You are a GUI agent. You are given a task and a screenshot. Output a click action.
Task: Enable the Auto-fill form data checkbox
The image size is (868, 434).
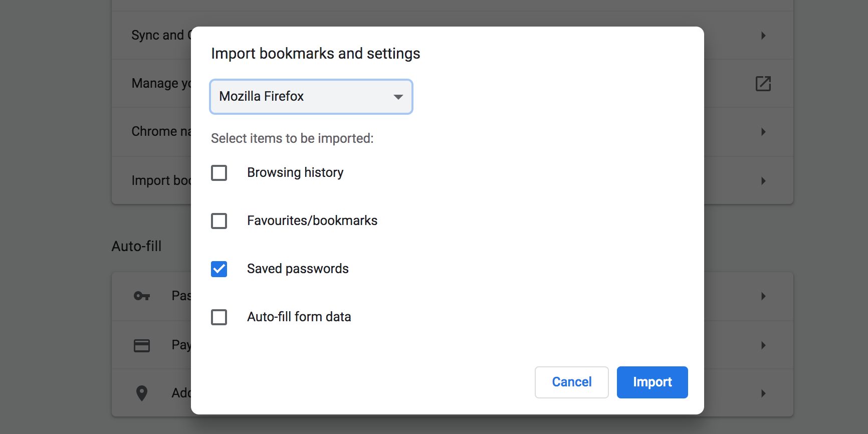pos(219,317)
